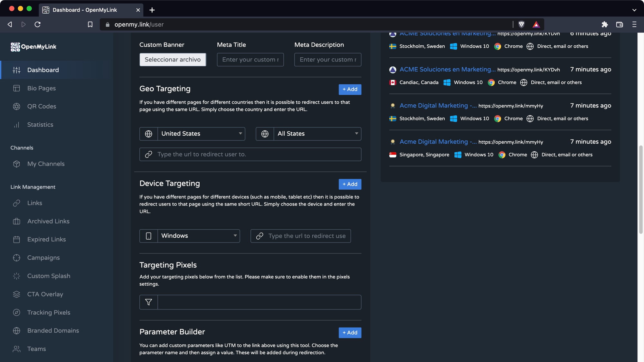644x362 pixels.
Task: Go to QR Codes section
Action: [x=42, y=106]
